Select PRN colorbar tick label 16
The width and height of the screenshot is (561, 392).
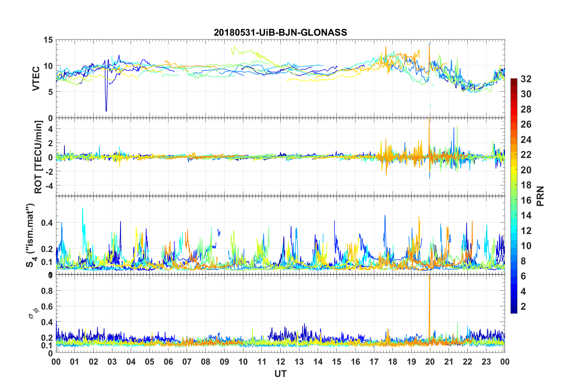pyautogui.click(x=526, y=200)
